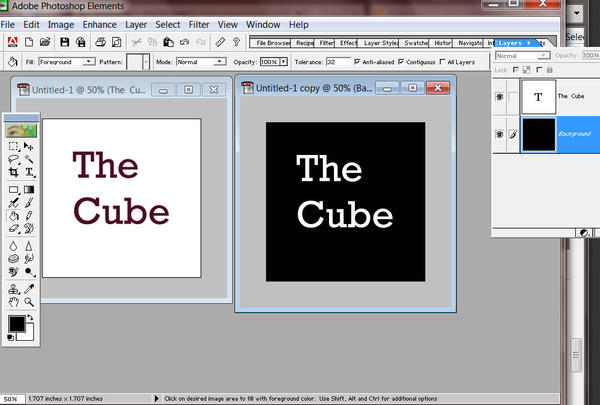Viewport: 600px width, 405px height.
Task: Switch to the Layer Styles palette tab
Action: (377, 43)
